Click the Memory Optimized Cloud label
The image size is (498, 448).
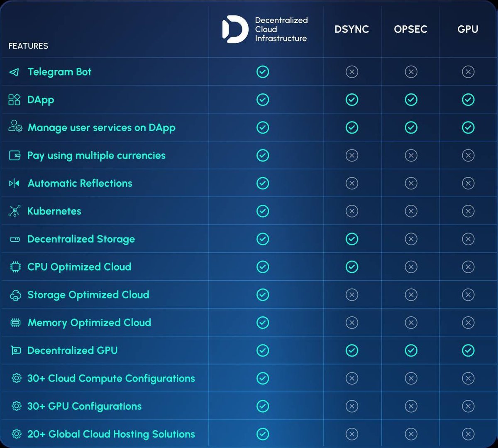pos(89,323)
